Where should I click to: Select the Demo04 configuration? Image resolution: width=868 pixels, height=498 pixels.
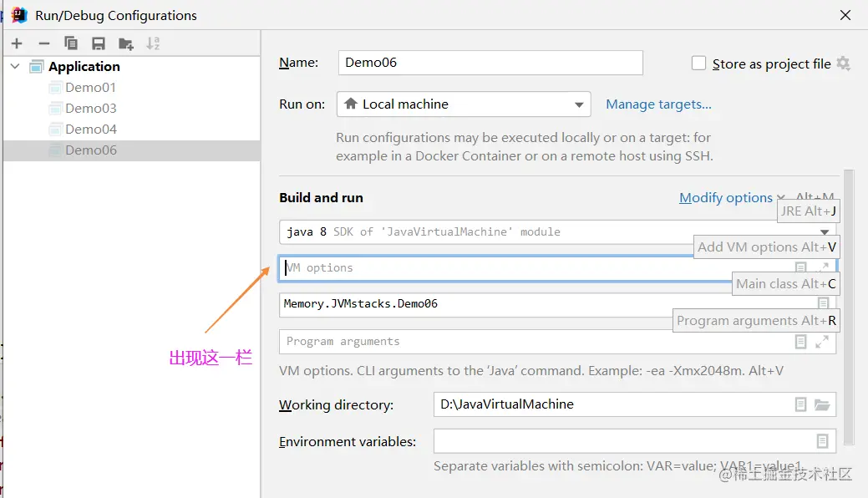[x=91, y=129]
